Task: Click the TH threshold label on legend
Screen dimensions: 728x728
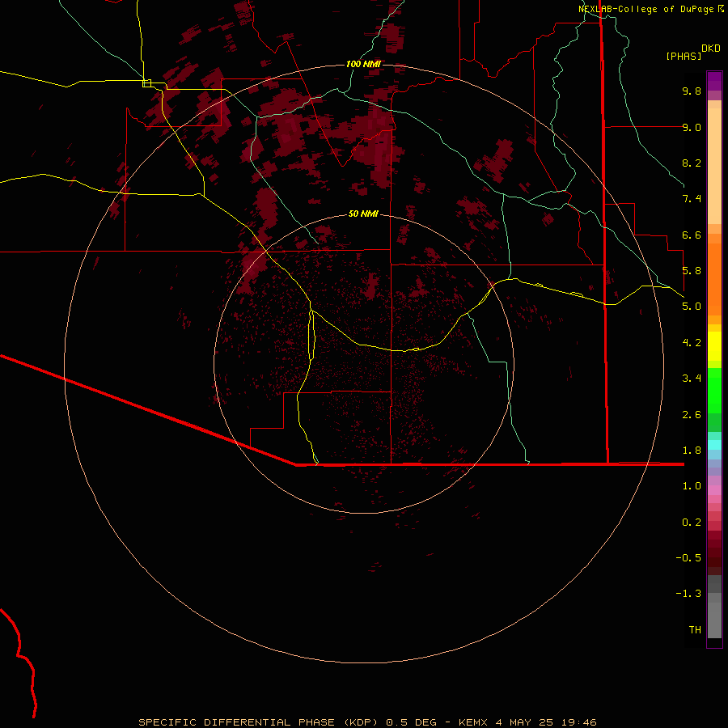Action: point(695,630)
